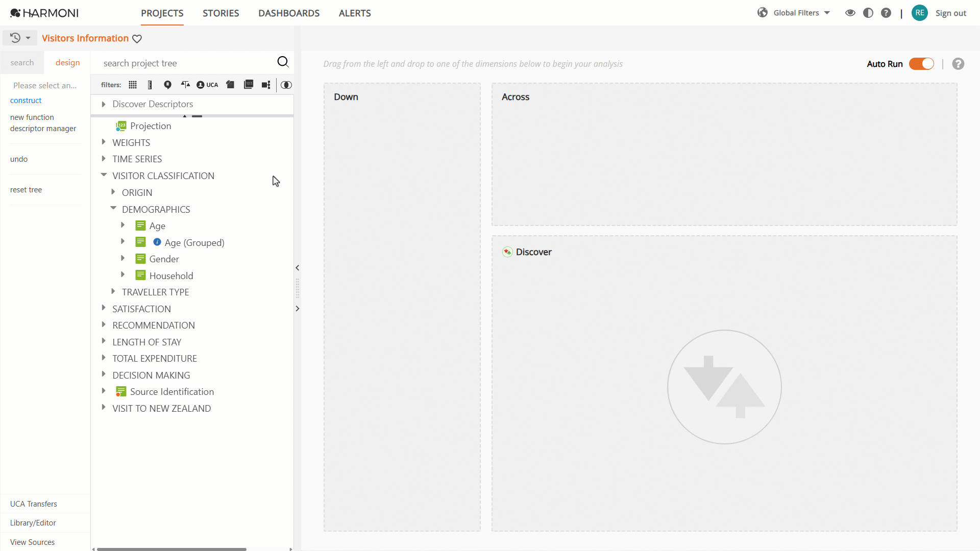Click the Source Identification variable icon
Viewport: 980px width, 551px height.
click(x=121, y=391)
